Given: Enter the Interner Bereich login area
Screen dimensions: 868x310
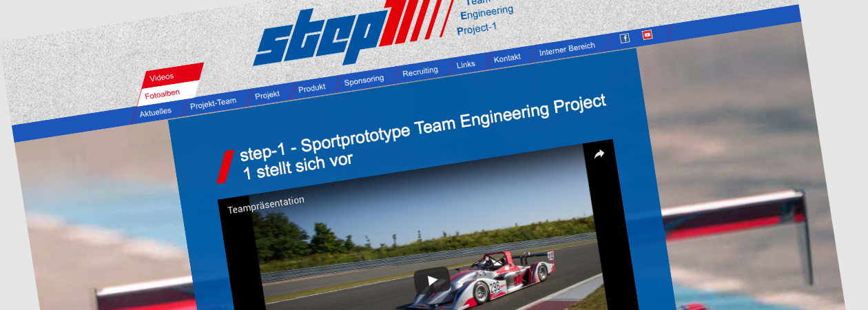Looking at the screenshot, I should (x=567, y=50).
